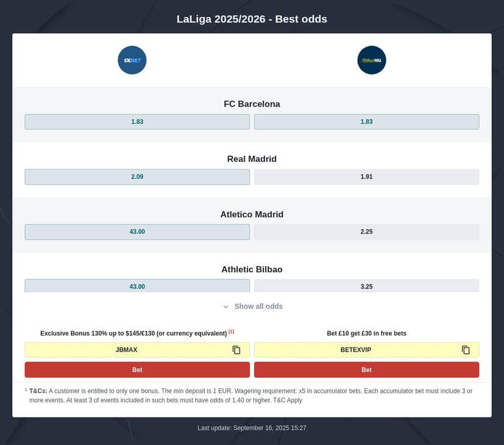Choose Atletico Madrid 2.25 odds
This screenshot has width=504, height=445.
366,232
